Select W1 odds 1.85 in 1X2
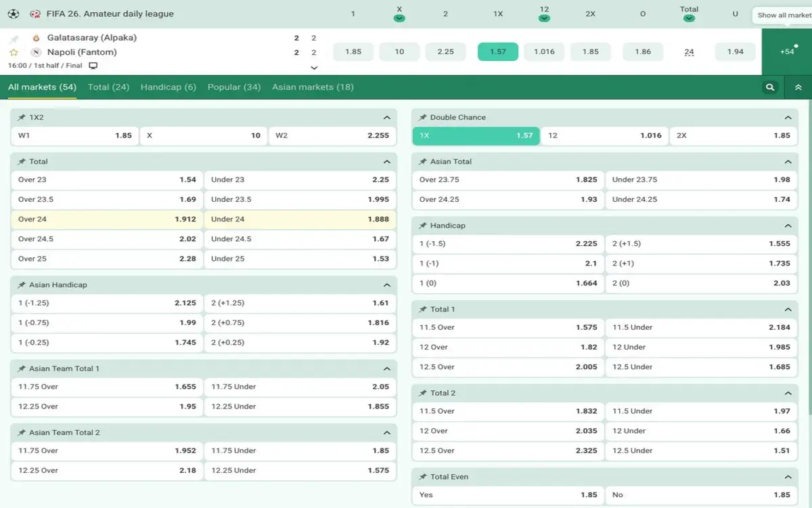The width and height of the screenshot is (812, 508). (x=74, y=135)
